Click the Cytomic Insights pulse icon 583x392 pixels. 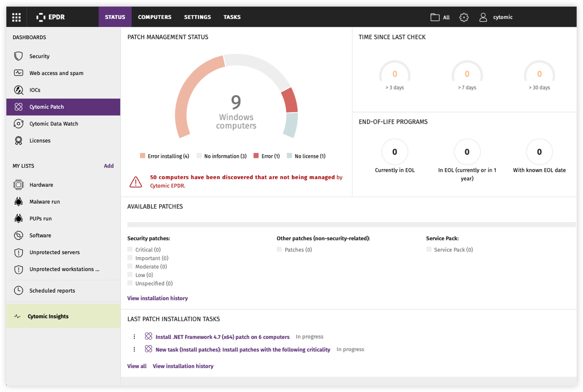(17, 316)
